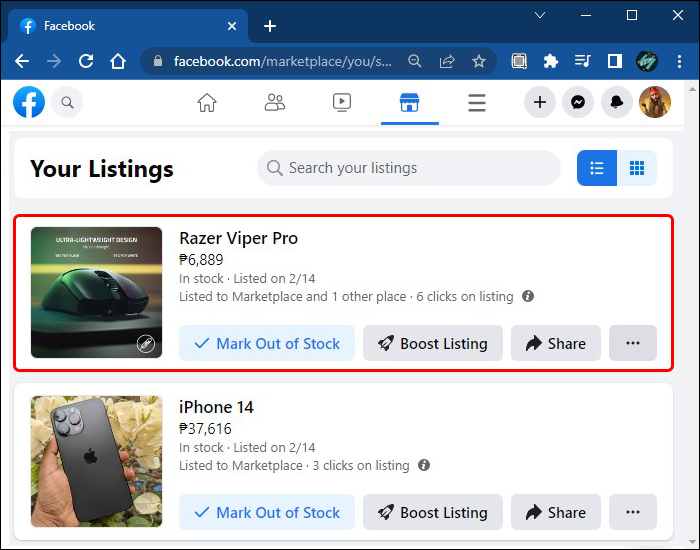Bookmark this page with the star
The width and height of the screenshot is (700, 550).
(479, 61)
